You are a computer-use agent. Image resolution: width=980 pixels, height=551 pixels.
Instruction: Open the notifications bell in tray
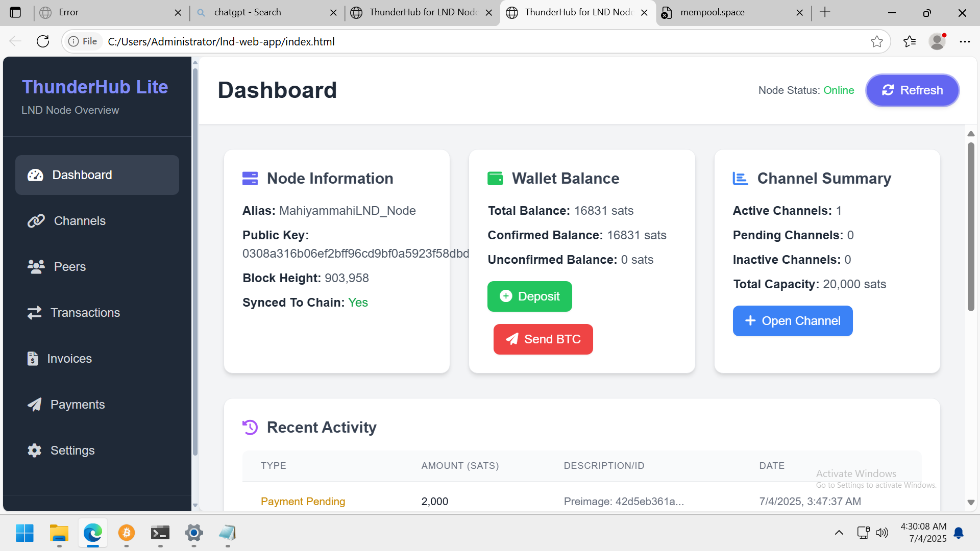[959, 533]
